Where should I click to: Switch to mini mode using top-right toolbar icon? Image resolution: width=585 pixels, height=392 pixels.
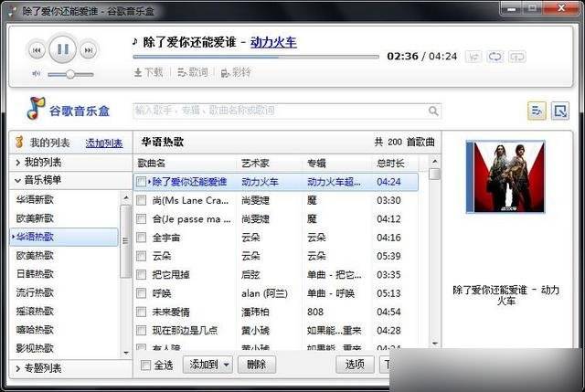tap(560, 111)
